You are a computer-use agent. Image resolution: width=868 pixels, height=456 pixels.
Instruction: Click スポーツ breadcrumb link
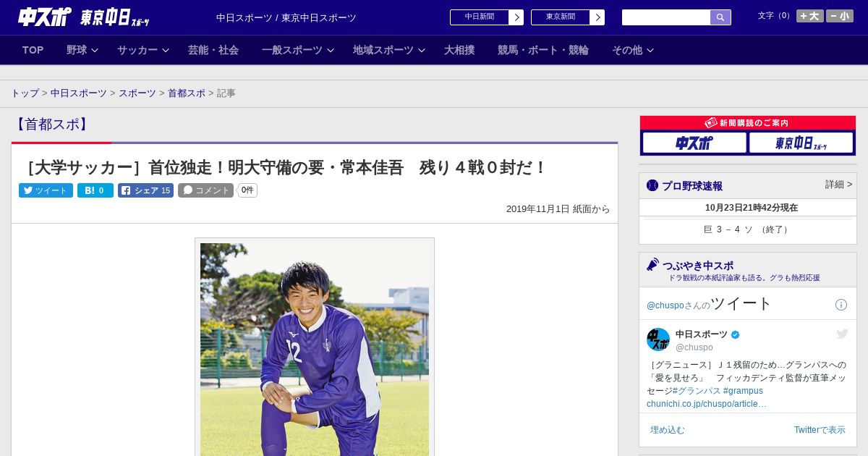coord(137,93)
